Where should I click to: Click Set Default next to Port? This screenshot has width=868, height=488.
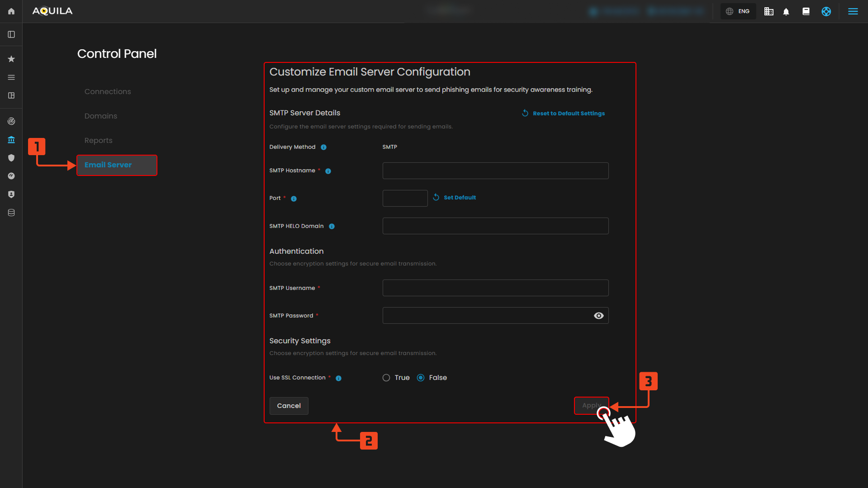pyautogui.click(x=459, y=198)
